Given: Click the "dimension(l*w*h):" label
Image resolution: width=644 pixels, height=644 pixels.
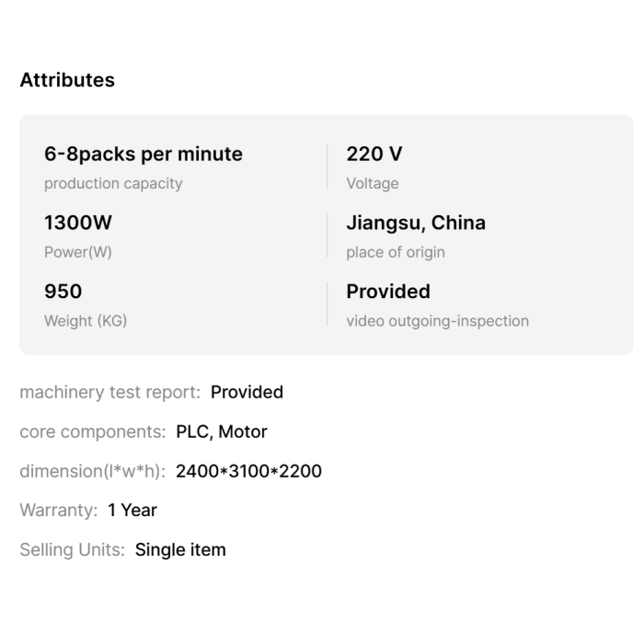Looking at the screenshot, I should point(92,471).
